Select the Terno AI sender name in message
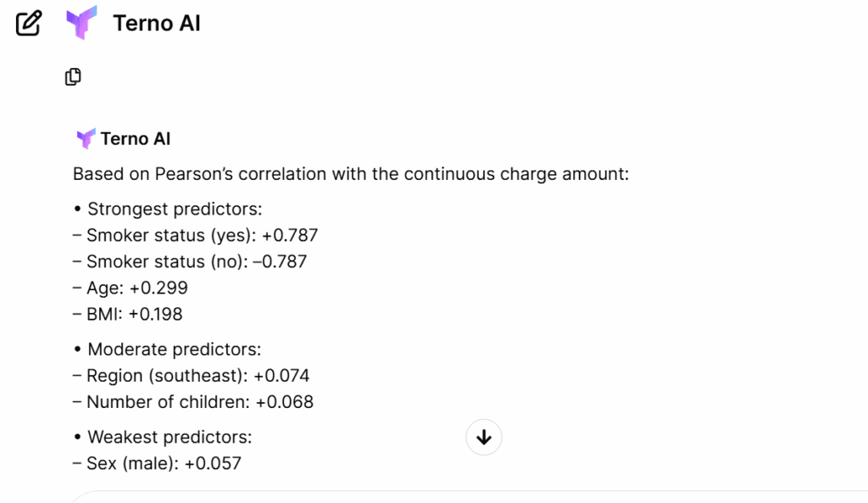Screen dimensions: 868x503 point(136,139)
